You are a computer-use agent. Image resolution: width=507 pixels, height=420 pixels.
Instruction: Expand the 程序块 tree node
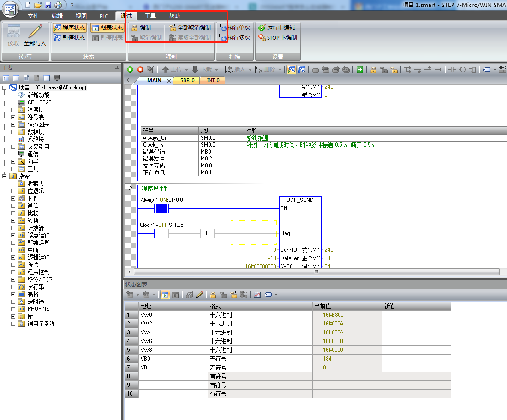(13, 110)
